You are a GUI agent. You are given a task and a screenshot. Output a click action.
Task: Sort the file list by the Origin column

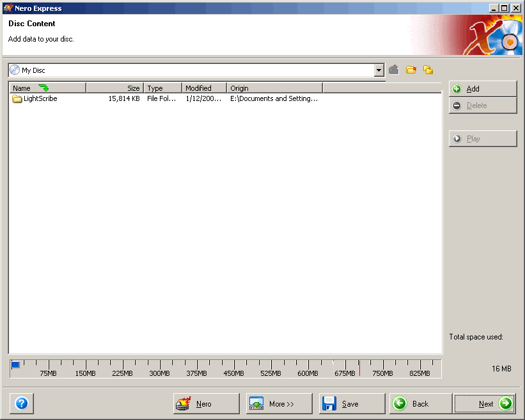point(274,88)
